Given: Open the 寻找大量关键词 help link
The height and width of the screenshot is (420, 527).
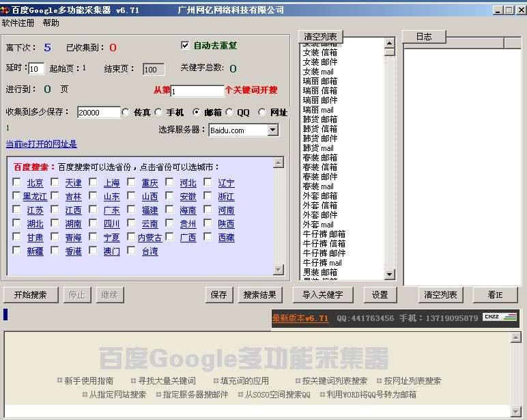Looking at the screenshot, I should point(167,380).
